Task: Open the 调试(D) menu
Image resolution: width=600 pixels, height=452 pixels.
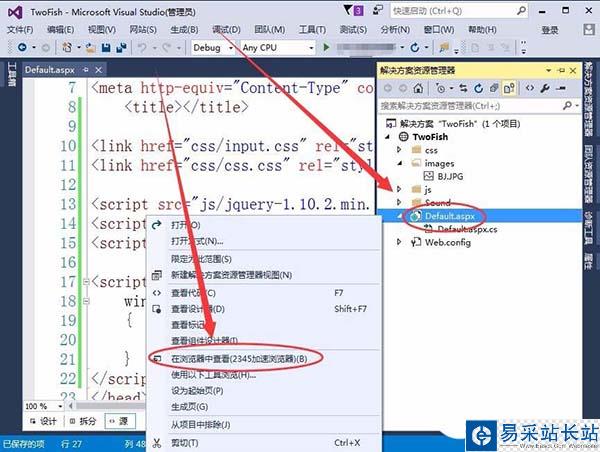Action: click(226, 29)
